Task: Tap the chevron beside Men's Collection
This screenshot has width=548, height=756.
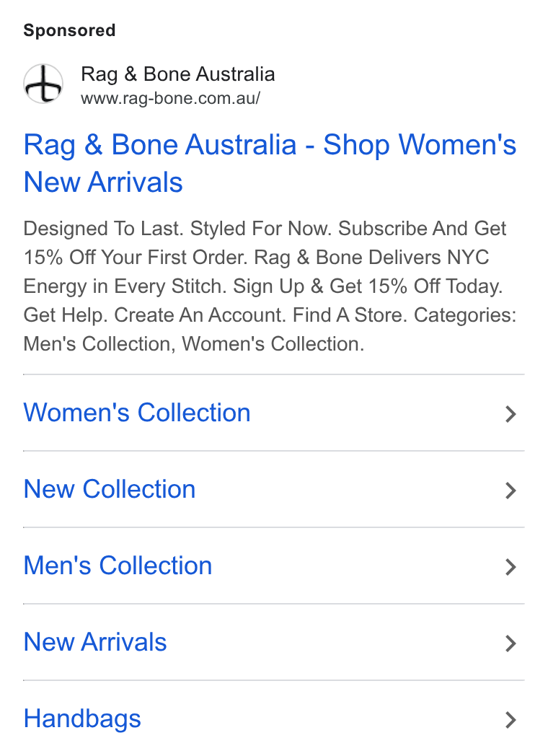Action: click(x=511, y=566)
